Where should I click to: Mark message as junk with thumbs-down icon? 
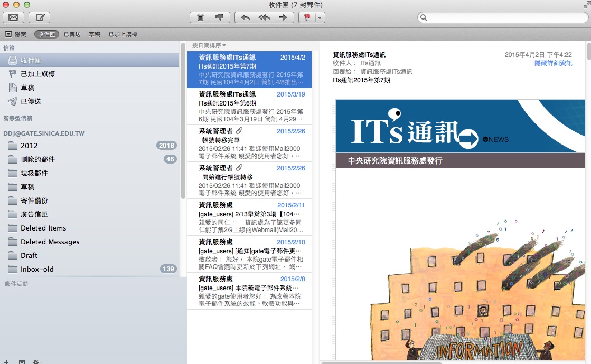[x=220, y=17]
